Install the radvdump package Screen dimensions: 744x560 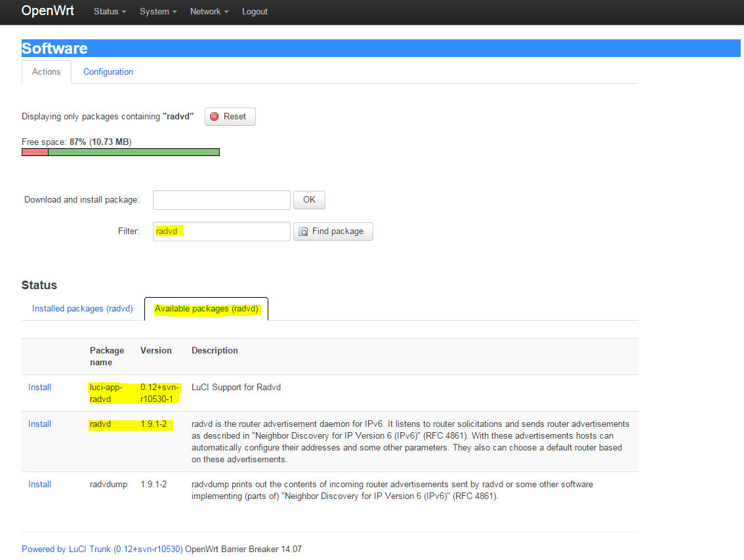click(x=39, y=485)
